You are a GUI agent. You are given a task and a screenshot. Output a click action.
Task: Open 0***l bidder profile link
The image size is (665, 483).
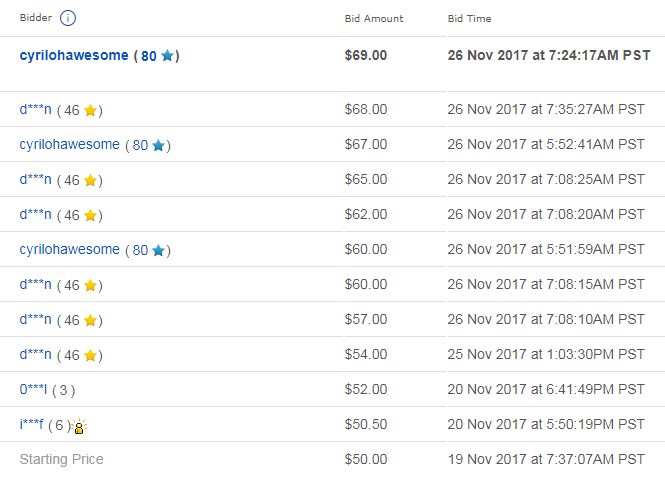(34, 389)
